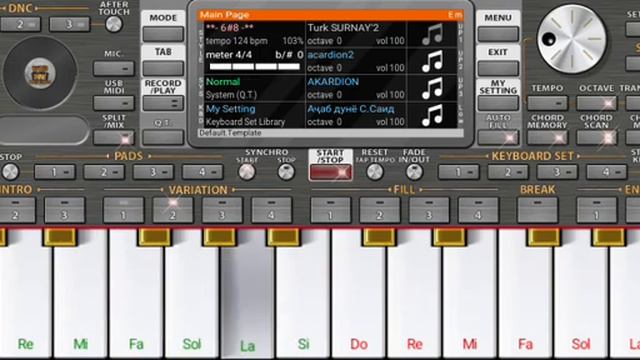Select KEYBOARD SET button 3
640x360 pixels.
coord(557,172)
